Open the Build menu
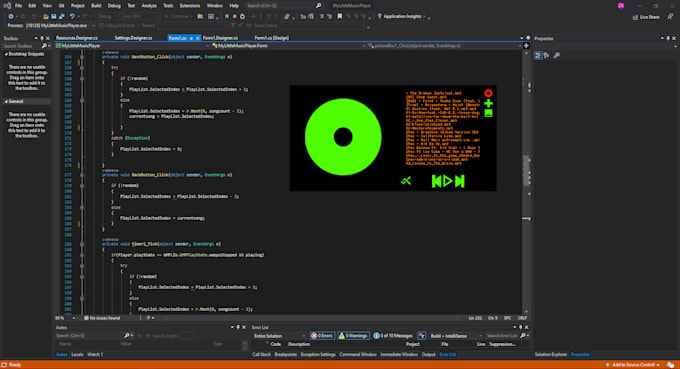The height and width of the screenshot is (369, 680). point(96,6)
